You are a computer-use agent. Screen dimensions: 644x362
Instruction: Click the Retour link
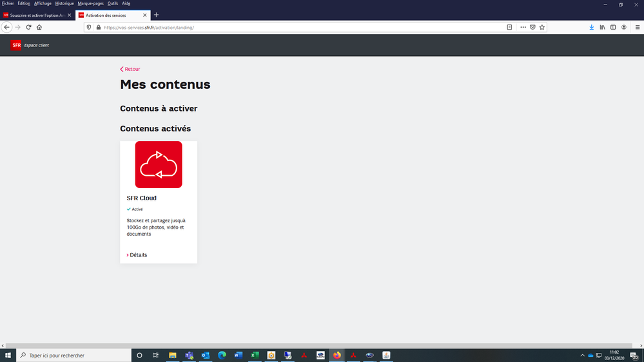pos(130,69)
